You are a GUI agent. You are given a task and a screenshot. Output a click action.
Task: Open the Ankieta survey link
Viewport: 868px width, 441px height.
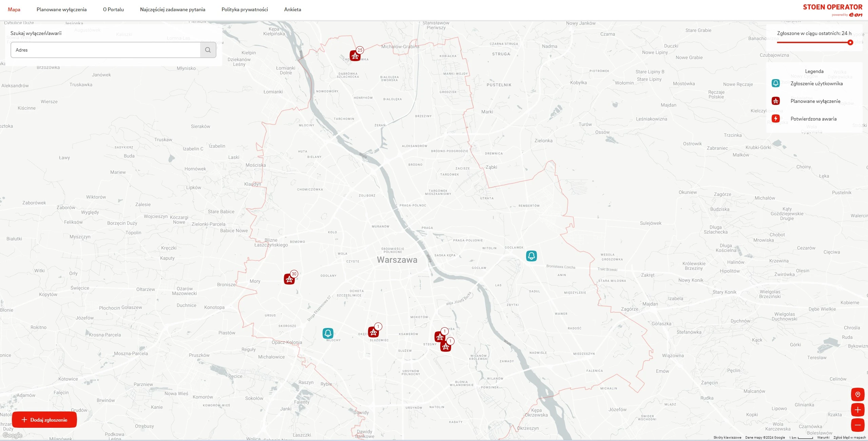click(292, 10)
